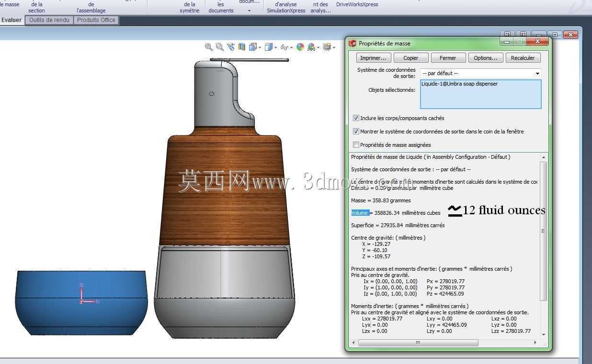592x364 pixels.
Task: Click 'Superficie = 27935.84' line
Action: click(x=398, y=225)
